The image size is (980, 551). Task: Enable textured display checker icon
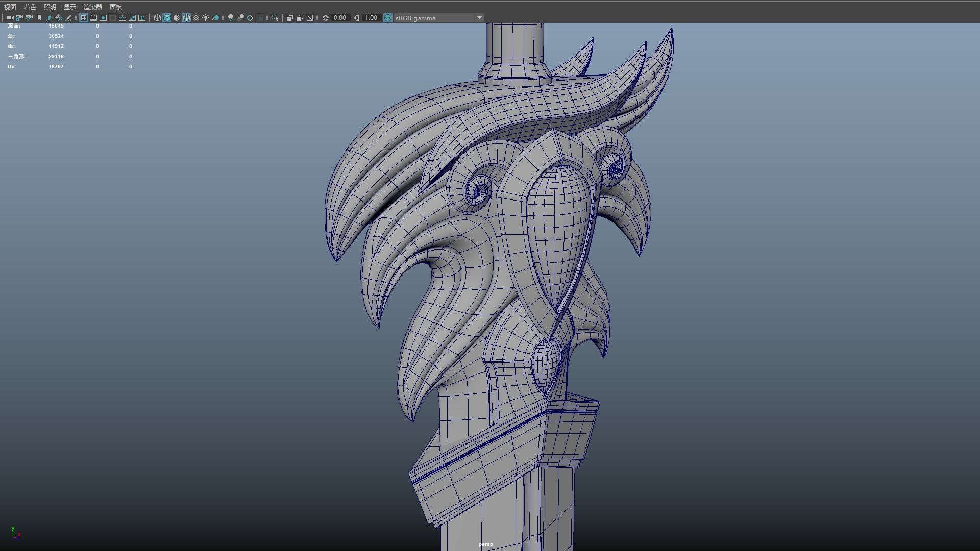[x=196, y=18]
